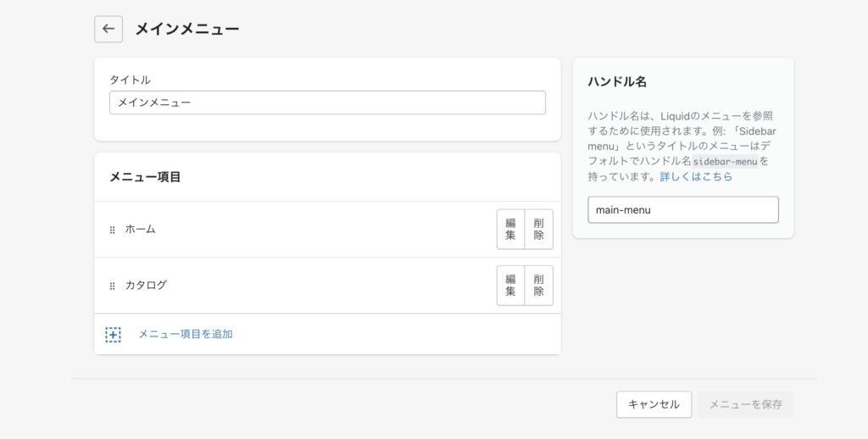
Task: Edit the カタログ menu item
Action: pos(510,286)
